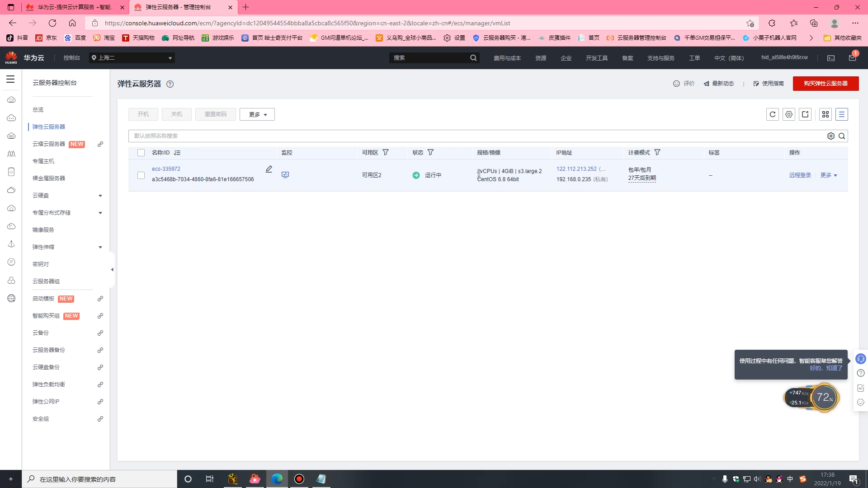Click 122.112.213.252 IP address

tap(576, 169)
